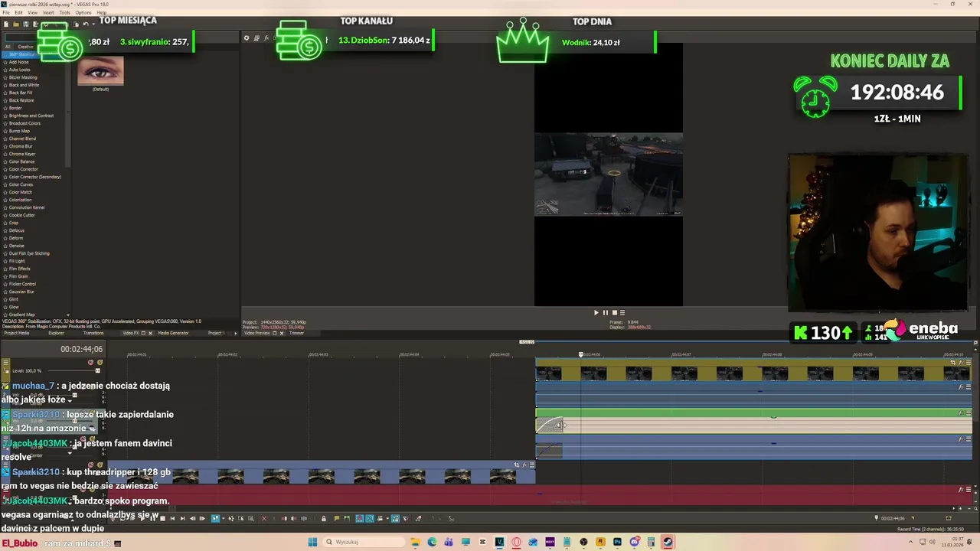980x551 pixels.
Task: Click the Video FX list scrollbar
Action: (68, 115)
